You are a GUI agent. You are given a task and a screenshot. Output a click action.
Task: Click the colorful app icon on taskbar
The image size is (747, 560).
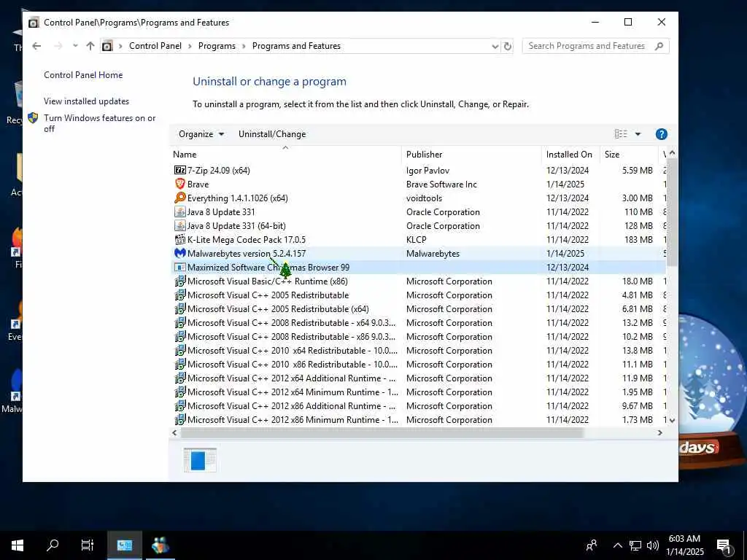[x=160, y=545]
